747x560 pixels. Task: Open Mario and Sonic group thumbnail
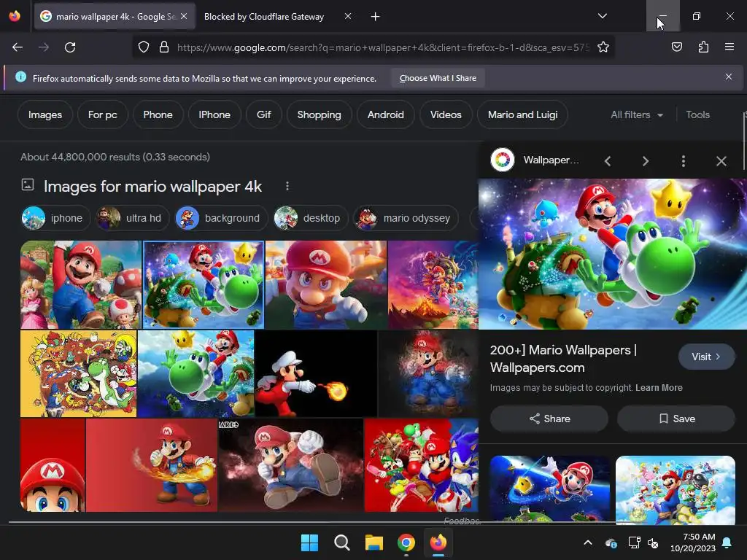tap(421, 465)
